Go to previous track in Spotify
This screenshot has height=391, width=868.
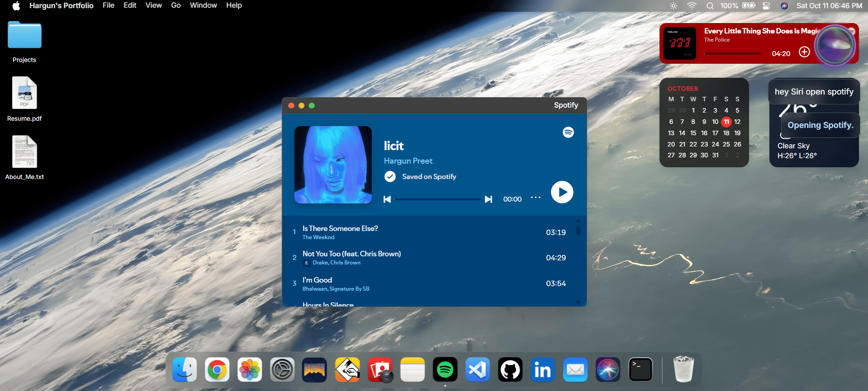coord(387,199)
